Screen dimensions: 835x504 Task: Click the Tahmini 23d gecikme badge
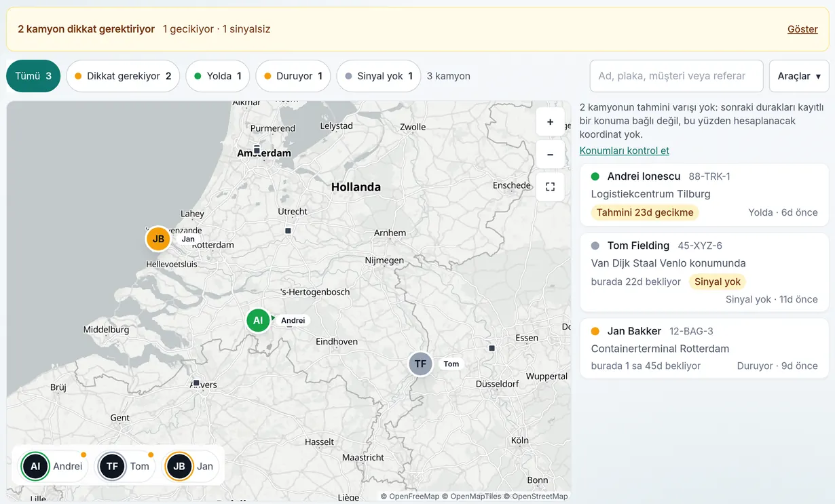(645, 212)
